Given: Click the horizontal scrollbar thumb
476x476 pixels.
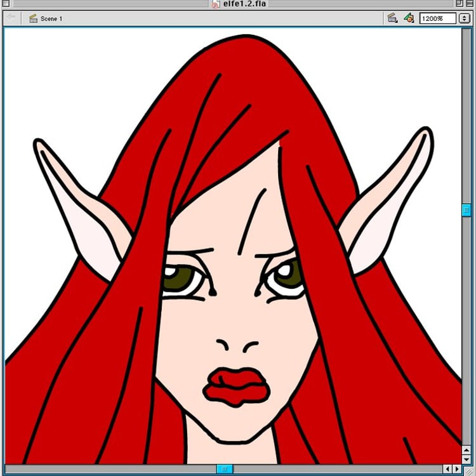Looking at the screenshot, I should tap(224, 469).
